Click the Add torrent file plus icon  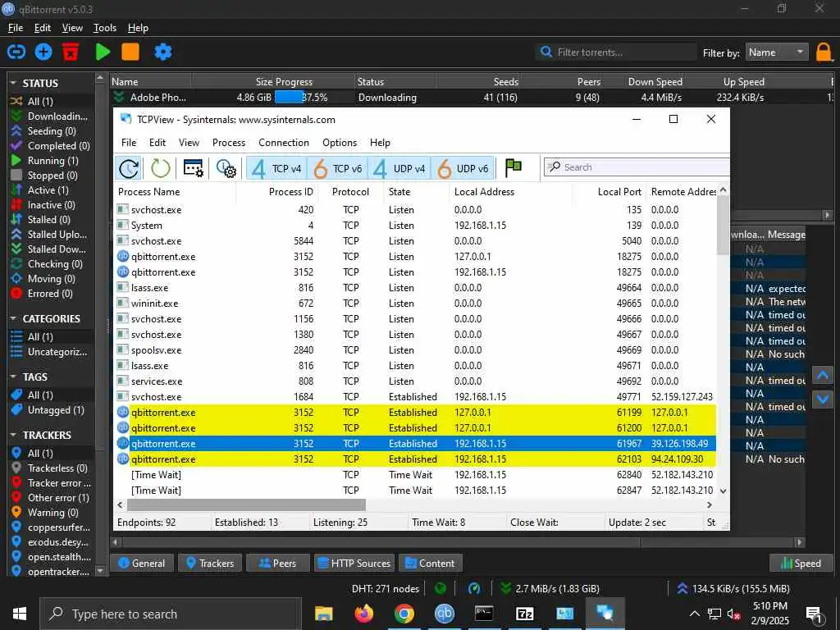[x=43, y=52]
